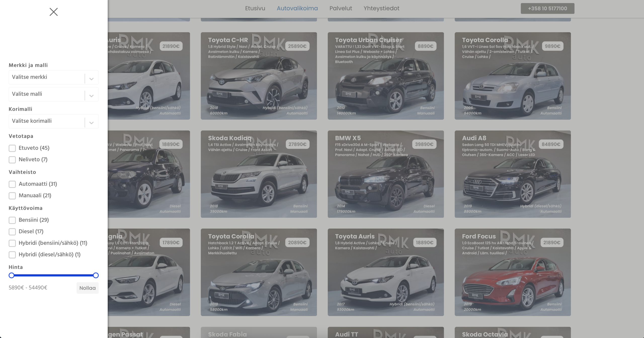Open the Skoda Kodiaq car card

tap(259, 174)
